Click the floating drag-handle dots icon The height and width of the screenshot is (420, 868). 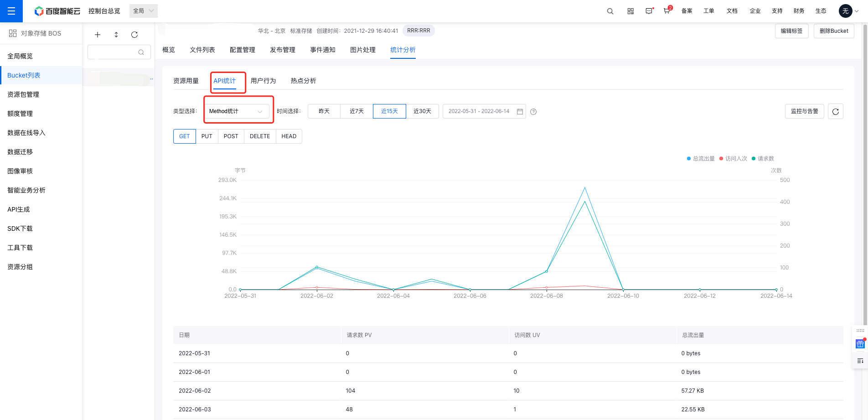[860, 331]
